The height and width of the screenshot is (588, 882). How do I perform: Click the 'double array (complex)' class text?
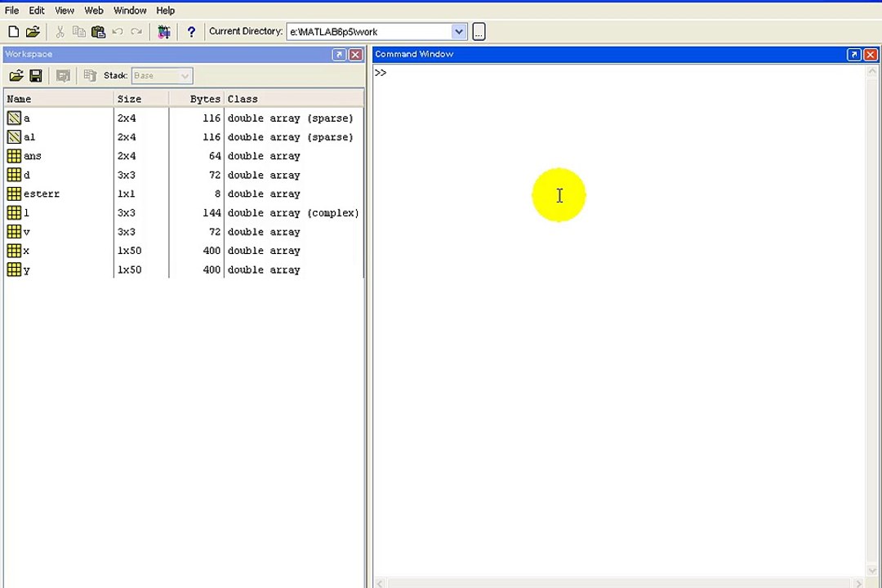click(x=293, y=212)
